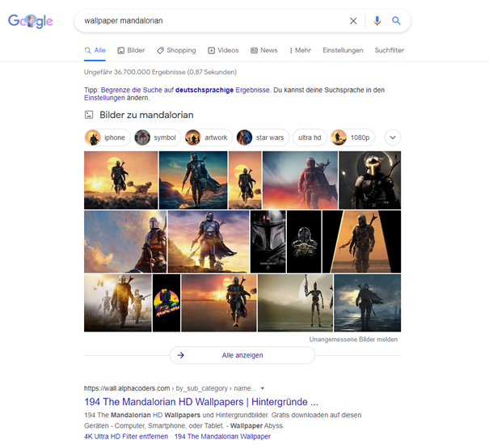
Task: Open cloudy sky Mandalorian thumbnail in second row
Action: 125,242
